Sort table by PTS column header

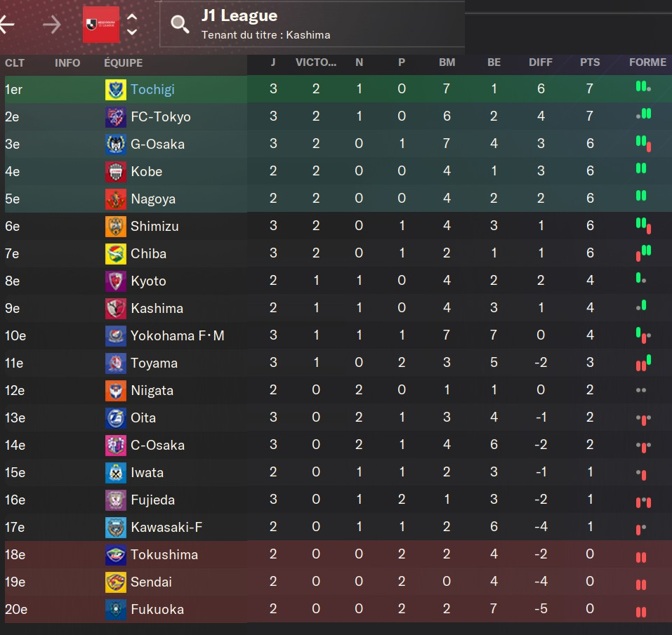pyautogui.click(x=590, y=62)
